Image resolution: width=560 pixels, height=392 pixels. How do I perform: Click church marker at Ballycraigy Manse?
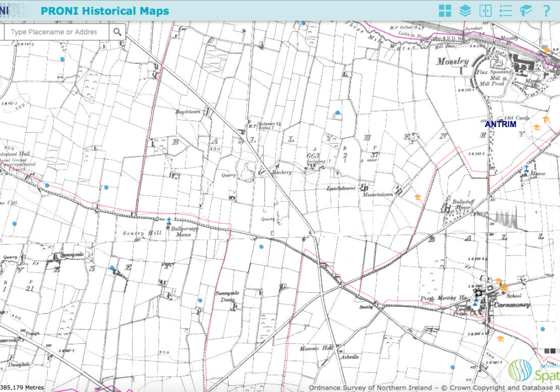(169, 222)
